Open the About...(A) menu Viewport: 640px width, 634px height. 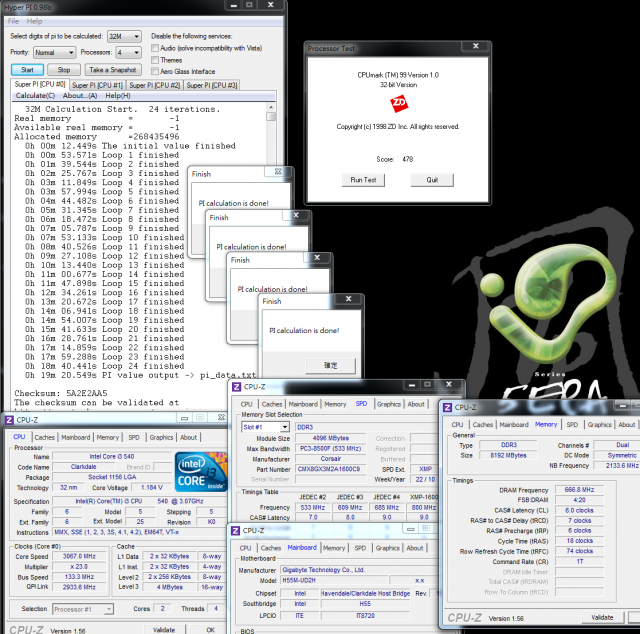pyautogui.click(x=80, y=96)
